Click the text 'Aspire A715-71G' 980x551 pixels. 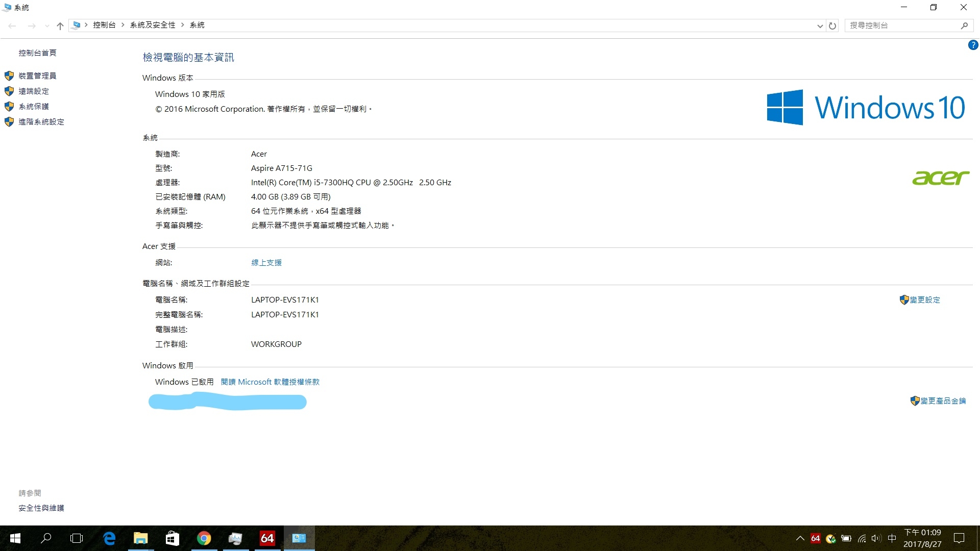pos(282,168)
